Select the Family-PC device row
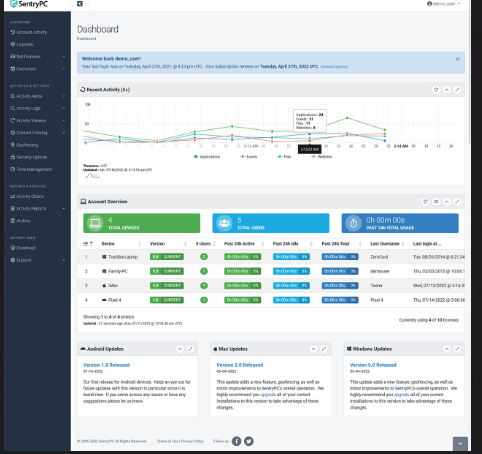The height and width of the screenshot is (454, 482). click(x=271, y=271)
